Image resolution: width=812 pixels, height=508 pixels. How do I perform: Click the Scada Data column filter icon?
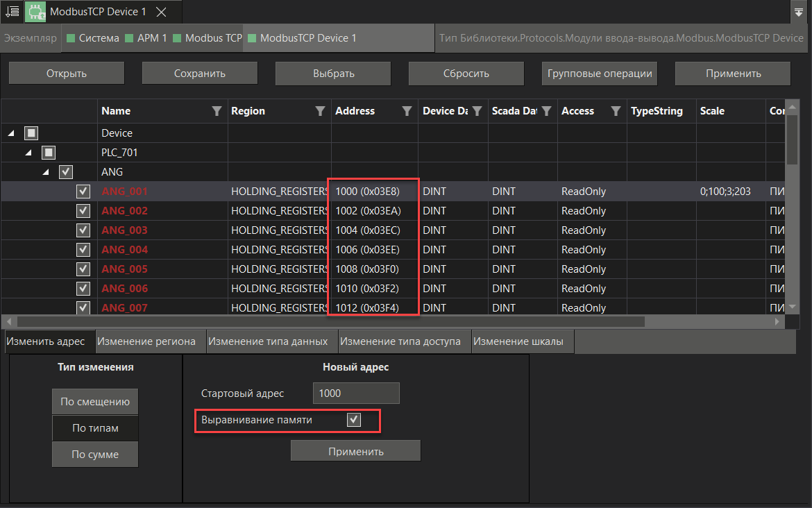(546, 111)
